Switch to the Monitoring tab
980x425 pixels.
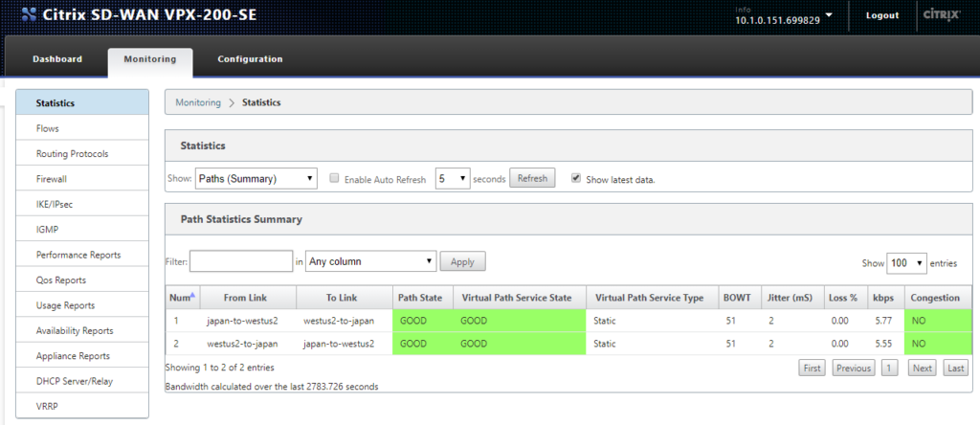[150, 60]
